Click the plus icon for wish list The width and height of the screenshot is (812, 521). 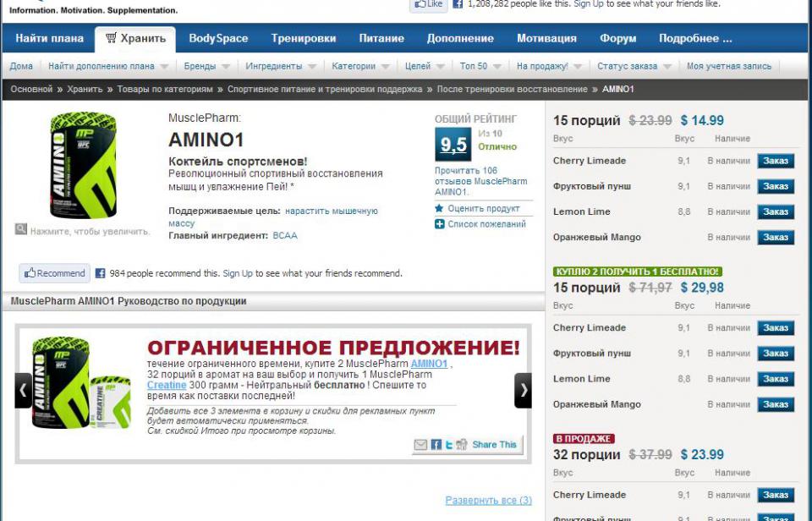[x=439, y=224]
